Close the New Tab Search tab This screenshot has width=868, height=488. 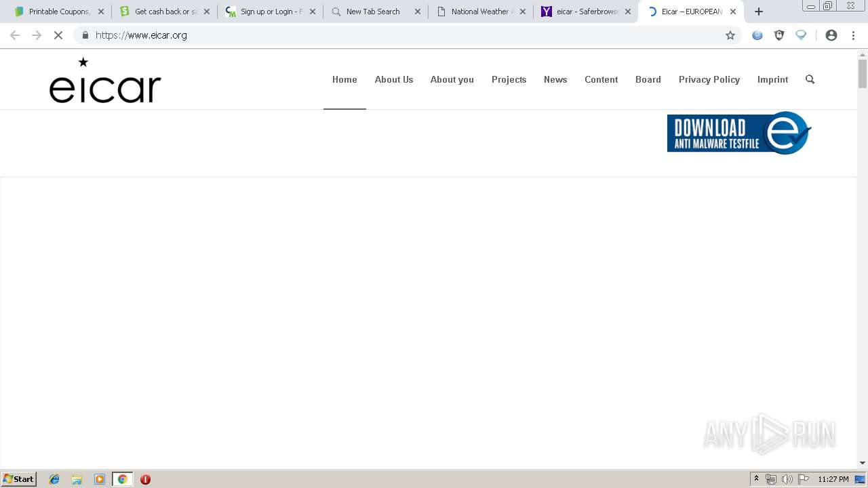(418, 12)
